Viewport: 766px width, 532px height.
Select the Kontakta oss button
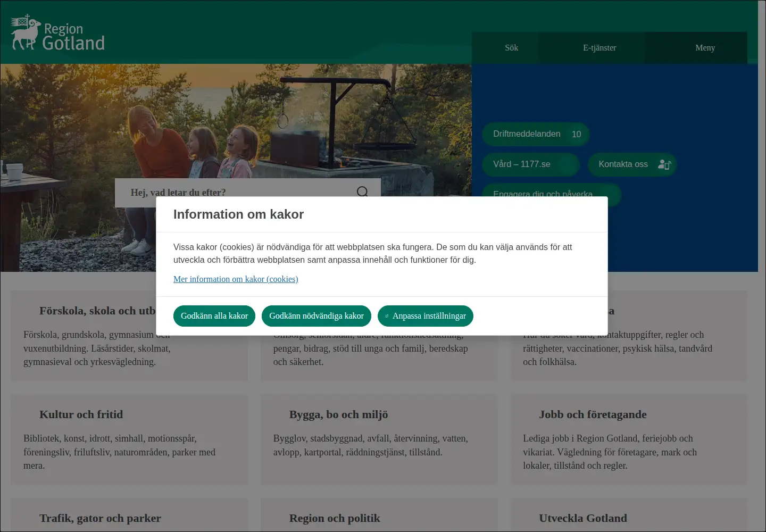point(632,164)
